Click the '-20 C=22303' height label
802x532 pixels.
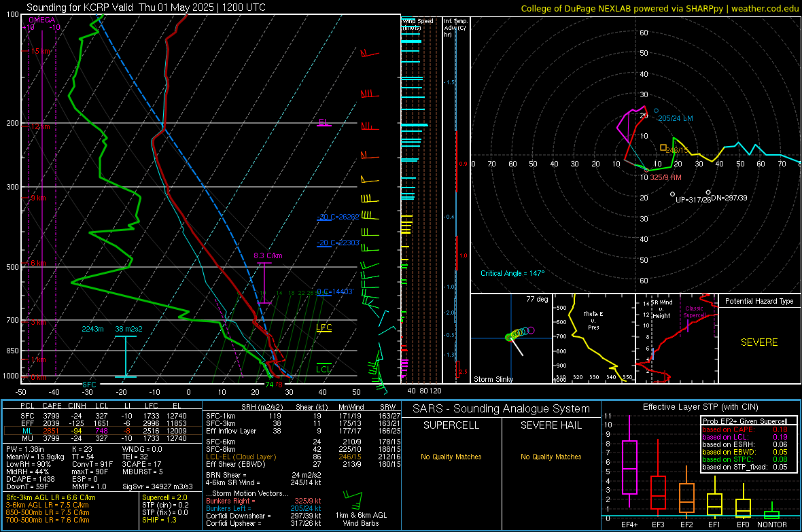click(x=338, y=243)
